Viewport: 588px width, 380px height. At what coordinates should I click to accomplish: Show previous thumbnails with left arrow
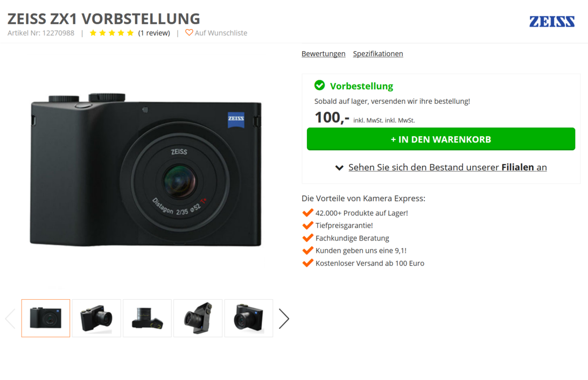pyautogui.click(x=10, y=319)
